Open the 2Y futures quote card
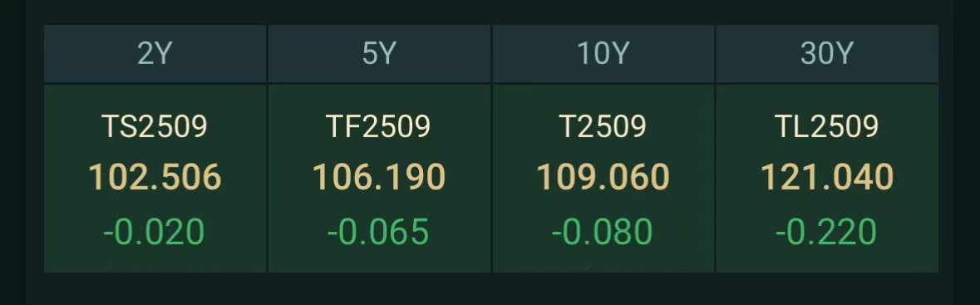 (x=155, y=179)
